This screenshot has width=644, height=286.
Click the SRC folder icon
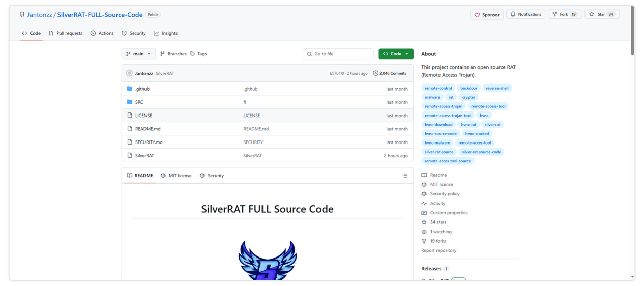point(130,102)
